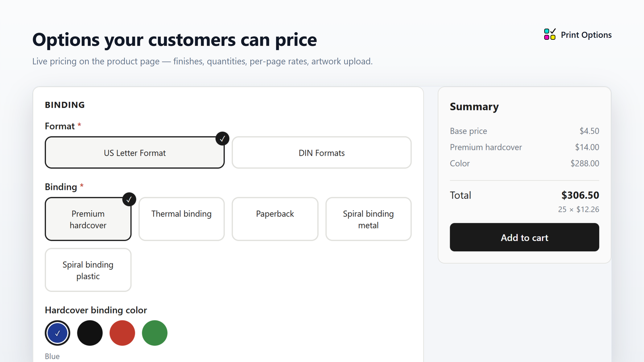The image size is (644, 362).
Task: Select the US Letter Format option
Action: coord(135,152)
